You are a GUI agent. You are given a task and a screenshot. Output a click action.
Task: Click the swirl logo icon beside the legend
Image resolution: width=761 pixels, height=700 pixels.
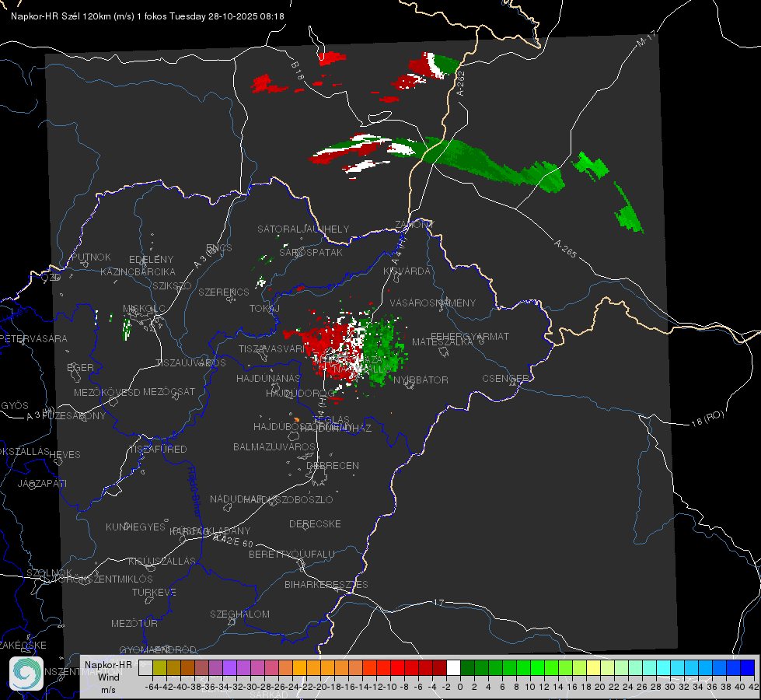[26, 674]
